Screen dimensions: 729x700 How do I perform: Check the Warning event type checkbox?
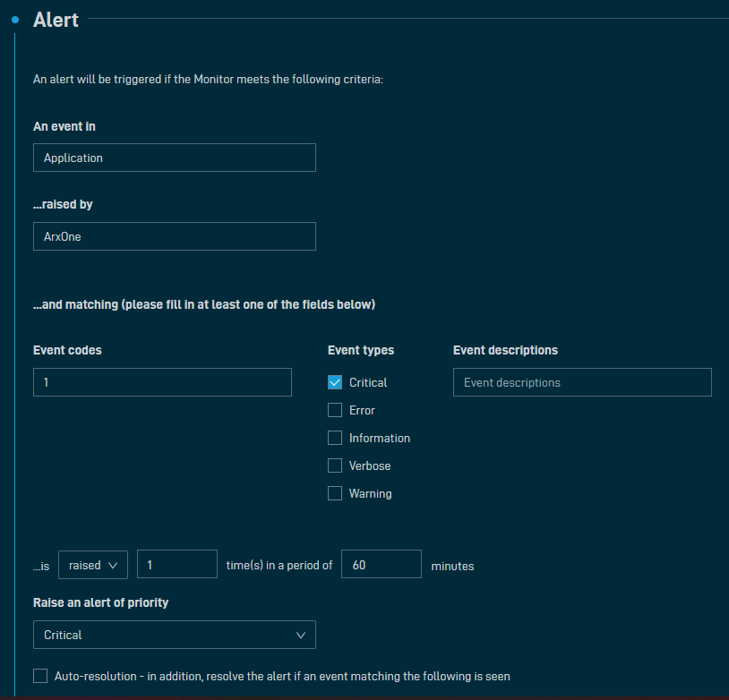coord(335,493)
